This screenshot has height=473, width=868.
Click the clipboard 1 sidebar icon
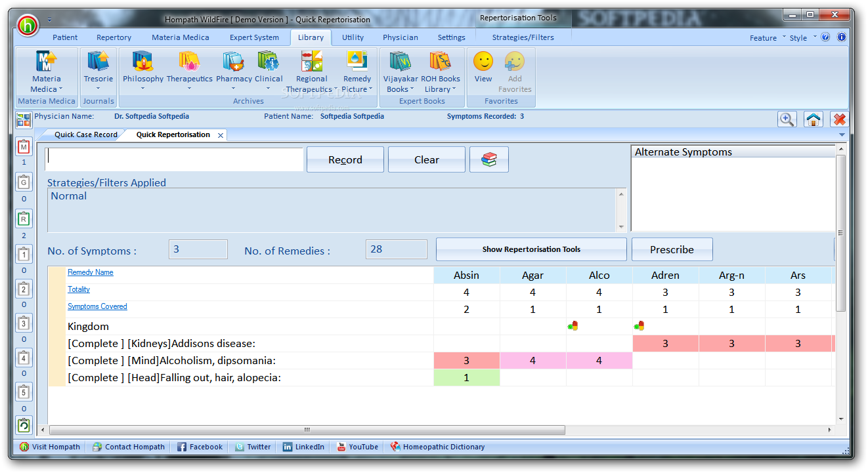point(24,255)
